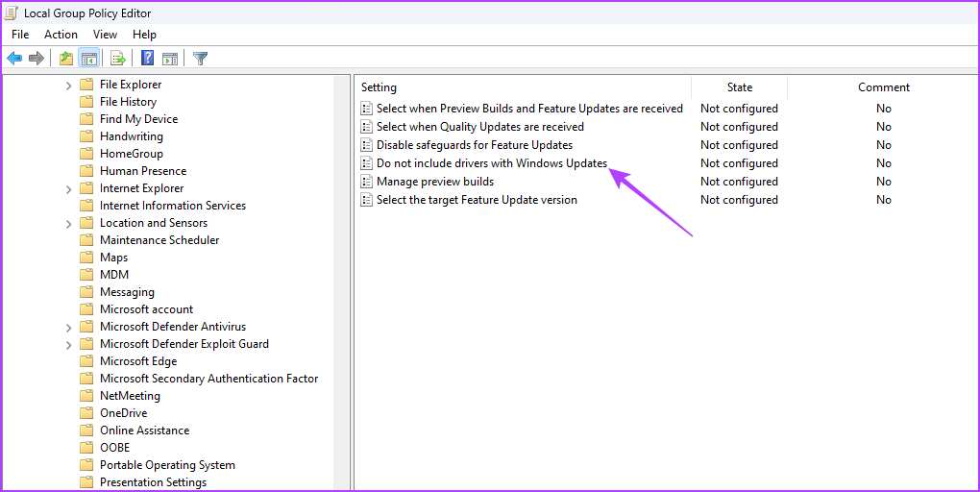Screen dimensions: 980x492
Task: Select the OneDrive folder in the tree
Action: (x=123, y=413)
